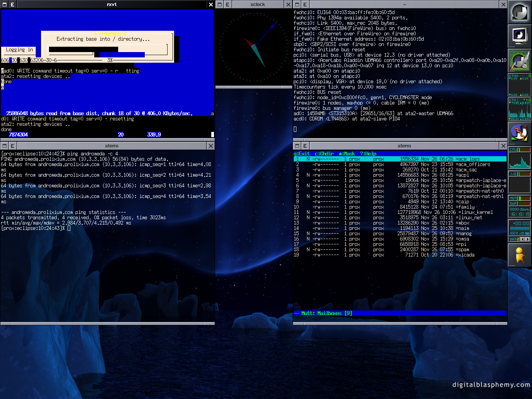Select the =xicada mailbox row
The height and width of the screenshot is (399, 532).
point(400,255)
